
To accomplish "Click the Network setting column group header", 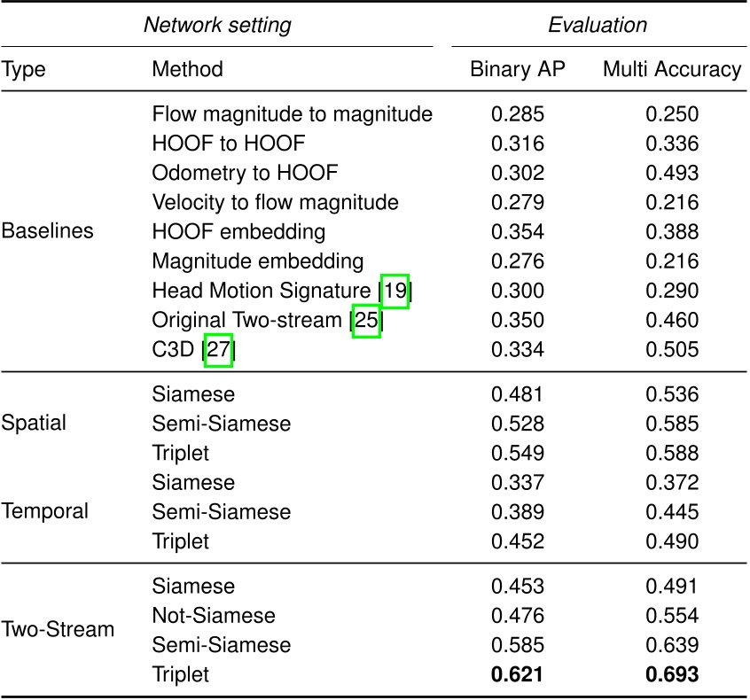I will [217, 25].
